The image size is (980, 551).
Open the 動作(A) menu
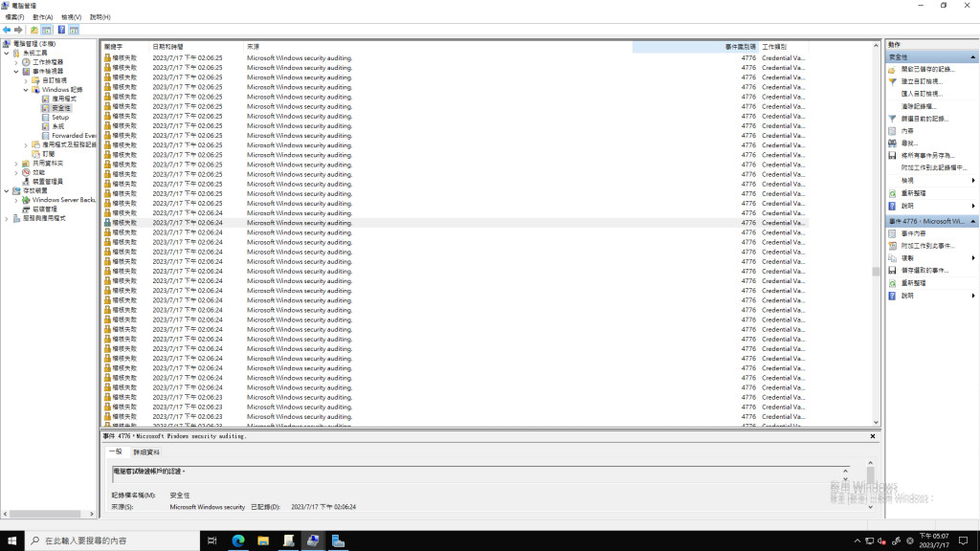42,17
